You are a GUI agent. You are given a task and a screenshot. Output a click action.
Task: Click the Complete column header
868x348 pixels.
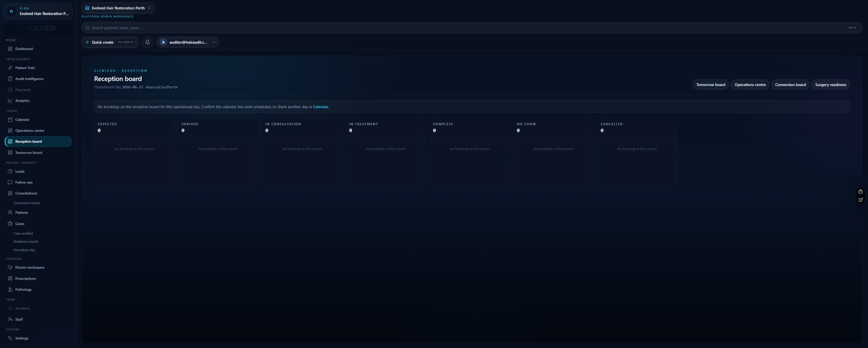click(x=443, y=124)
